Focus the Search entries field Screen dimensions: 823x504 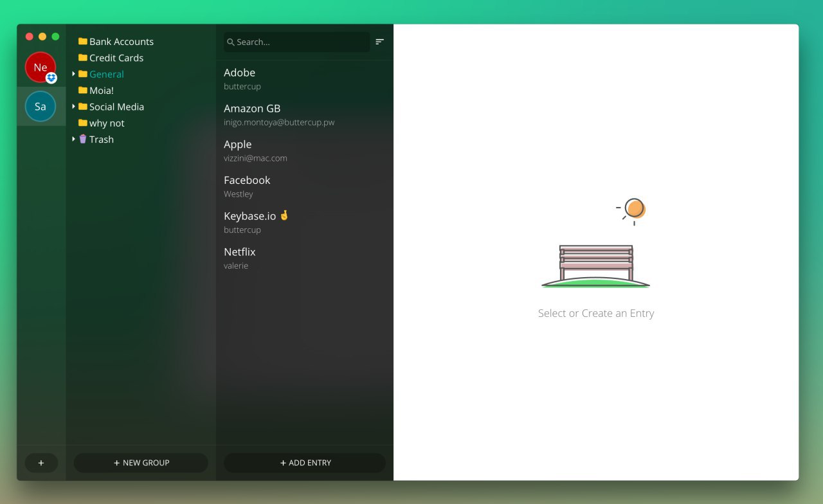(x=297, y=42)
